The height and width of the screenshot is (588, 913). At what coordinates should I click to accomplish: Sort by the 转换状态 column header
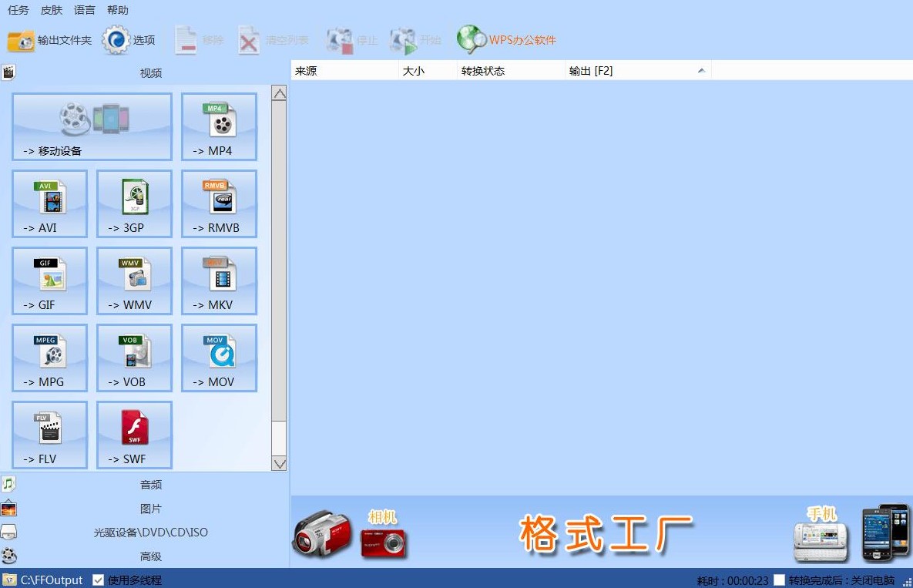coord(511,70)
